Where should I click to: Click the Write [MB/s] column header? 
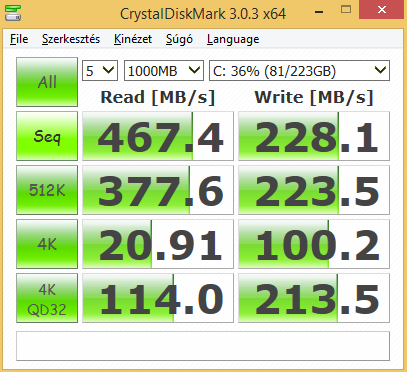[314, 97]
